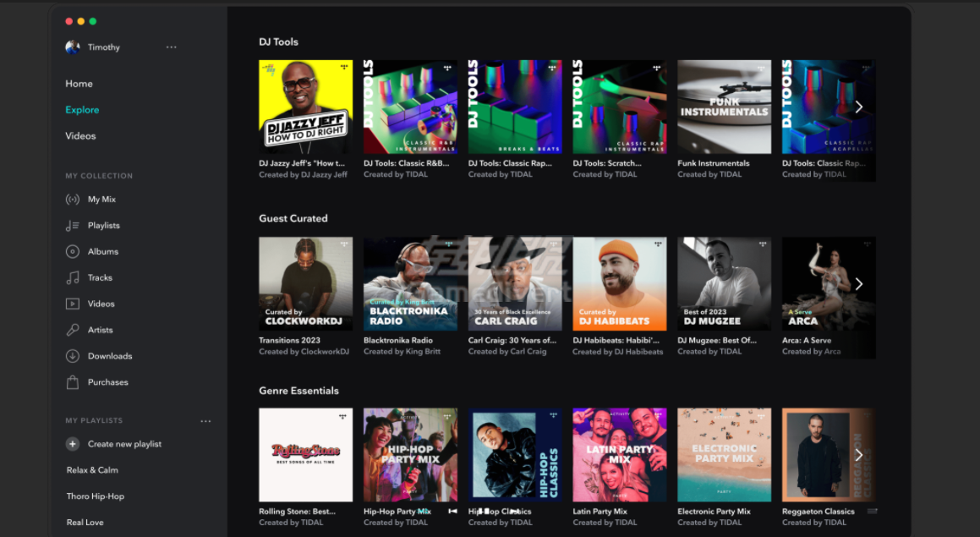Image resolution: width=980 pixels, height=537 pixels.
Task: Open the Thoro Hip-Hop playlist
Action: click(x=96, y=496)
